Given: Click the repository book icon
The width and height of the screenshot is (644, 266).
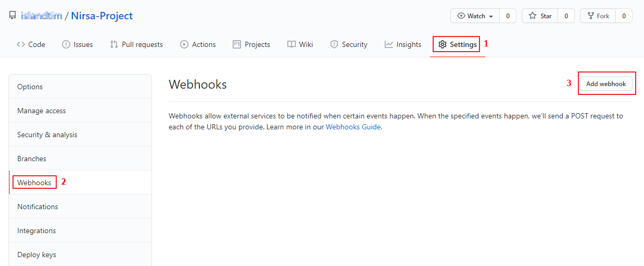Looking at the screenshot, I should pyautogui.click(x=12, y=16).
